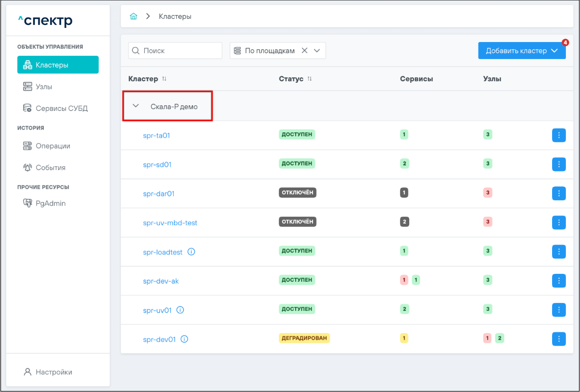Viewport: 580px width, 392px height.
Task: Clear the По площадкам grouping filter
Action: [x=304, y=50]
